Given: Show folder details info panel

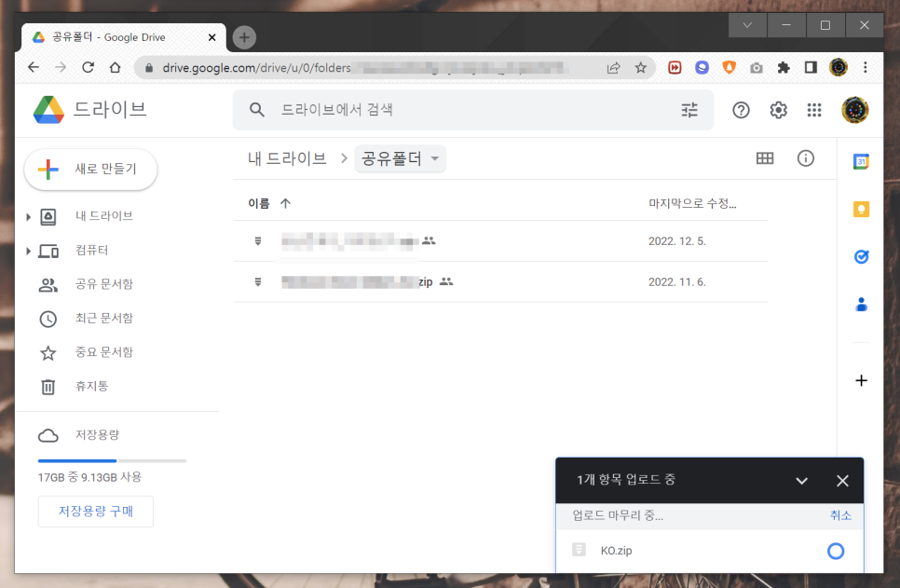Looking at the screenshot, I should tap(805, 158).
